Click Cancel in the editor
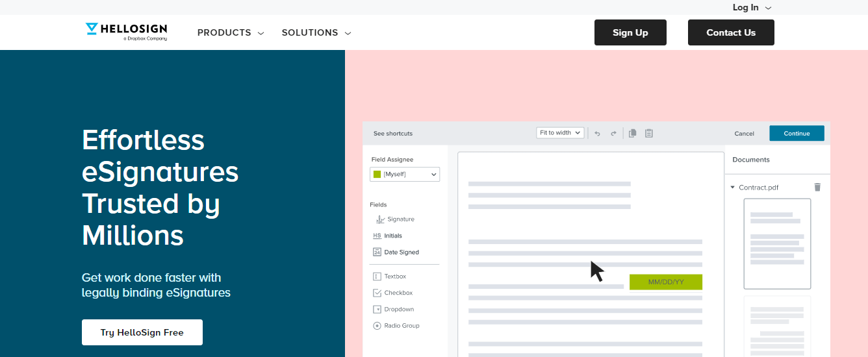Image resolution: width=868 pixels, height=357 pixels. pos(745,134)
